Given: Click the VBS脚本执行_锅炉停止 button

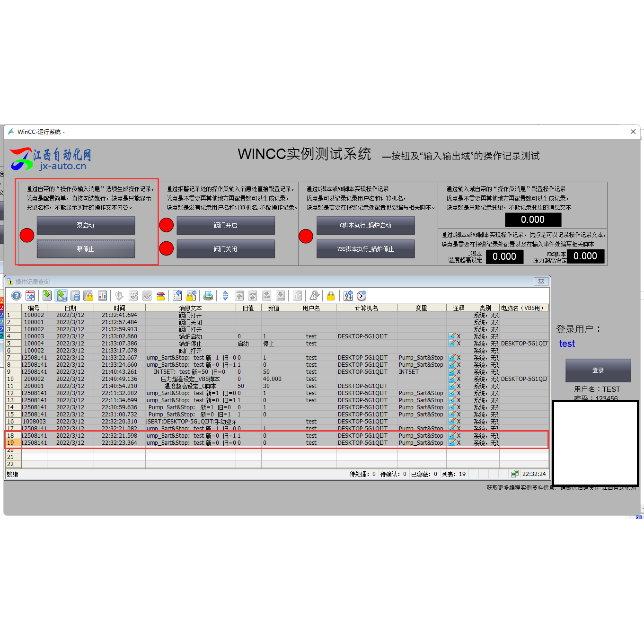Looking at the screenshot, I should click(x=365, y=249).
